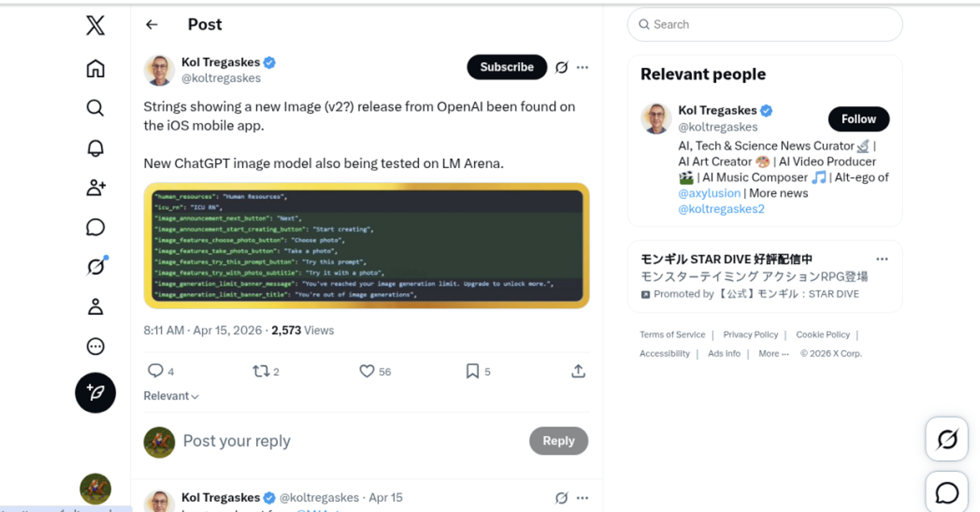The image size is (980, 512).
Task: Open the More circle menu in sidebar
Action: point(95,346)
